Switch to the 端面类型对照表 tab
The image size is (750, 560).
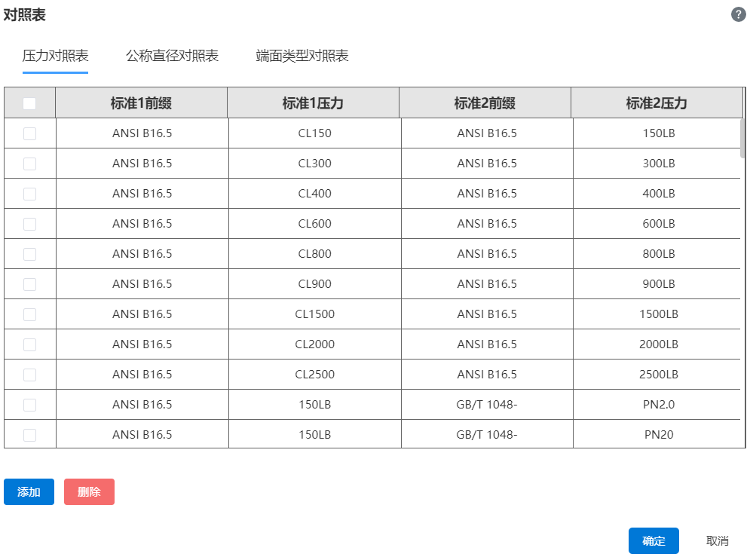click(302, 56)
